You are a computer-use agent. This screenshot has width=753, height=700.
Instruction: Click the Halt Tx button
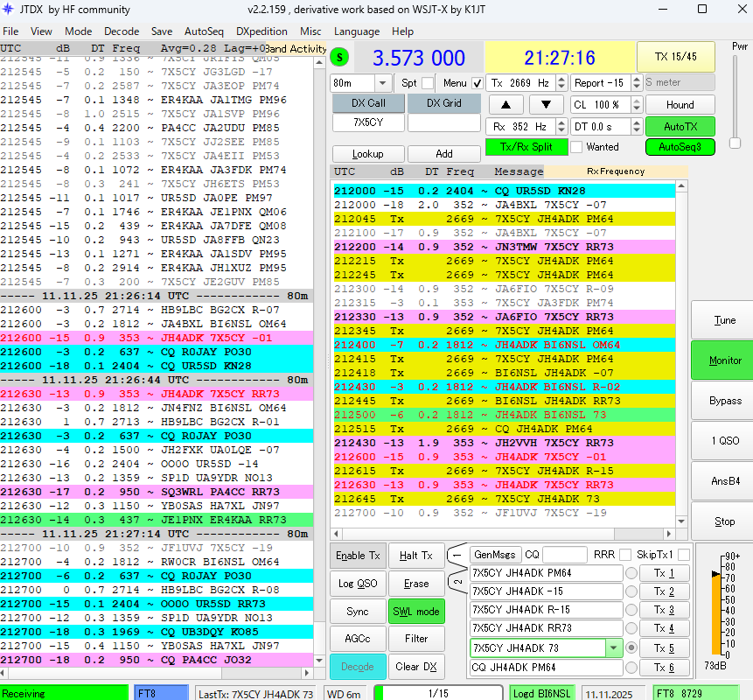point(415,556)
